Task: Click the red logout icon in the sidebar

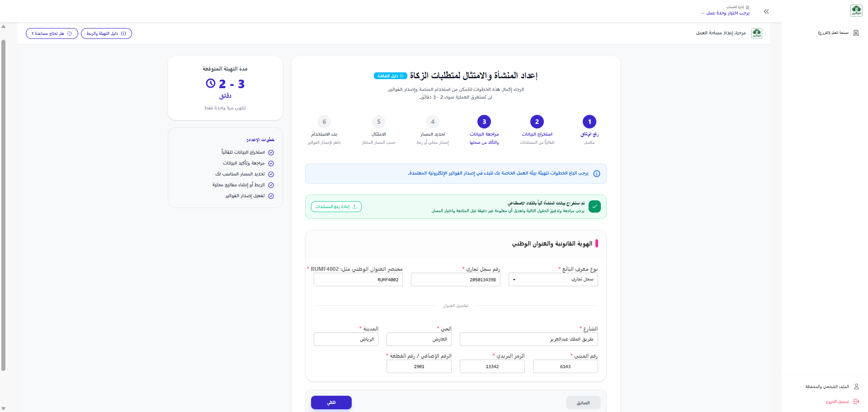Action: click(x=856, y=402)
